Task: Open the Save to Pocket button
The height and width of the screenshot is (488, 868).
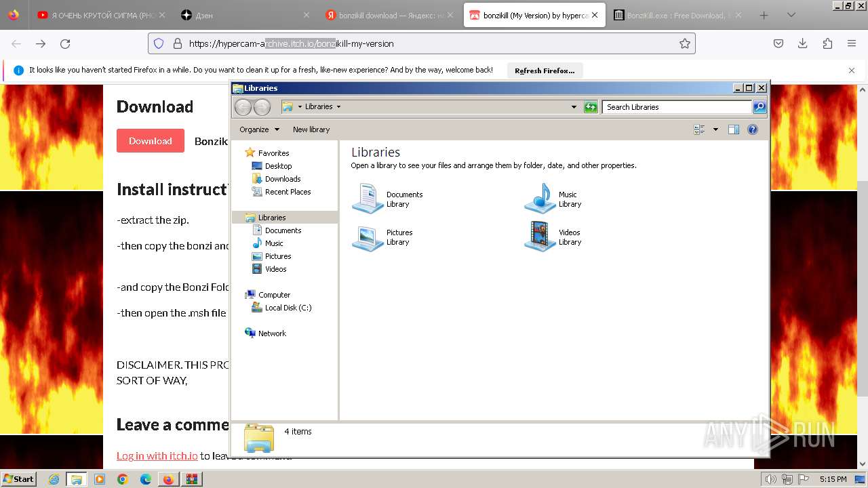Action: (778, 43)
